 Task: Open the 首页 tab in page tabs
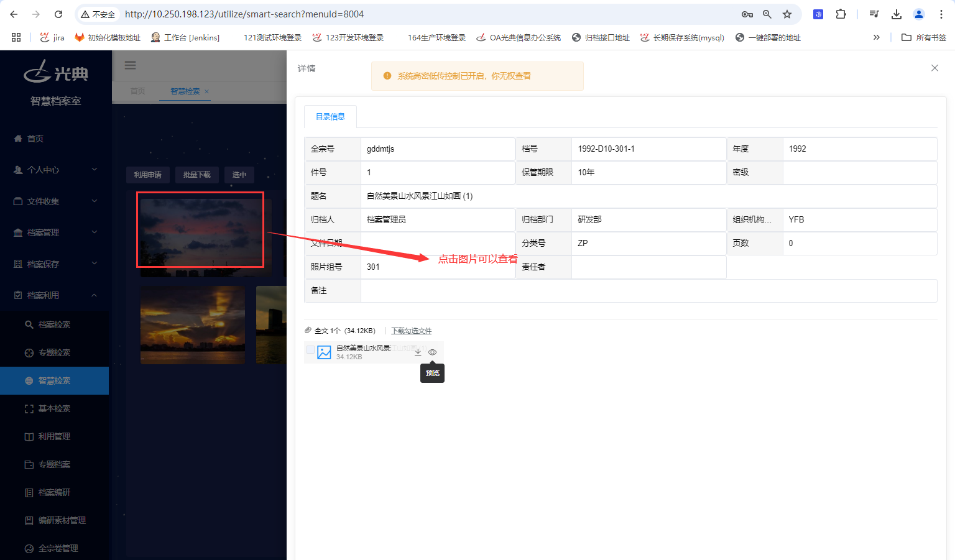pyautogui.click(x=137, y=91)
